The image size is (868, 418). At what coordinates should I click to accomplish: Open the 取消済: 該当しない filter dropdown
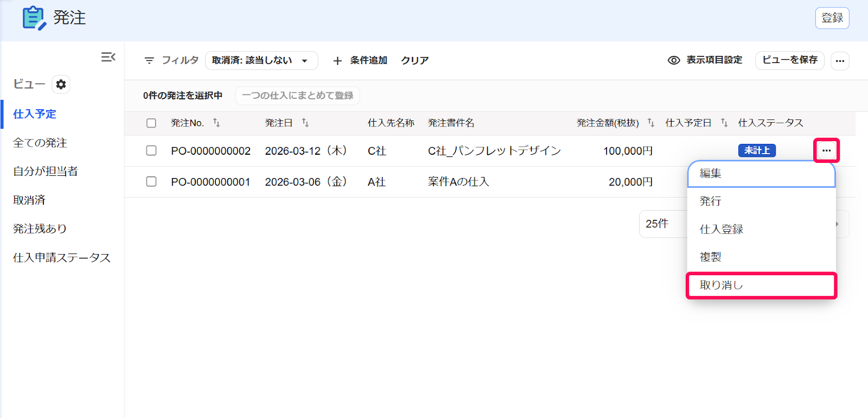(261, 60)
